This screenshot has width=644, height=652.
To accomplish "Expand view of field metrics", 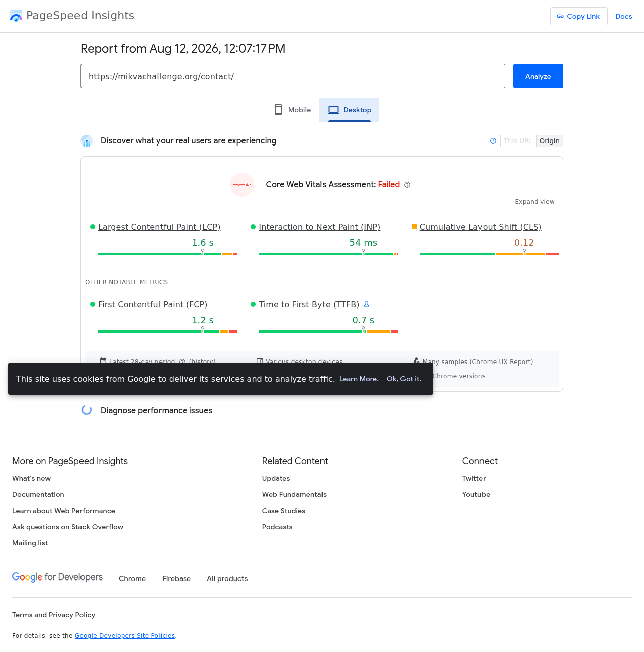I will click(535, 202).
